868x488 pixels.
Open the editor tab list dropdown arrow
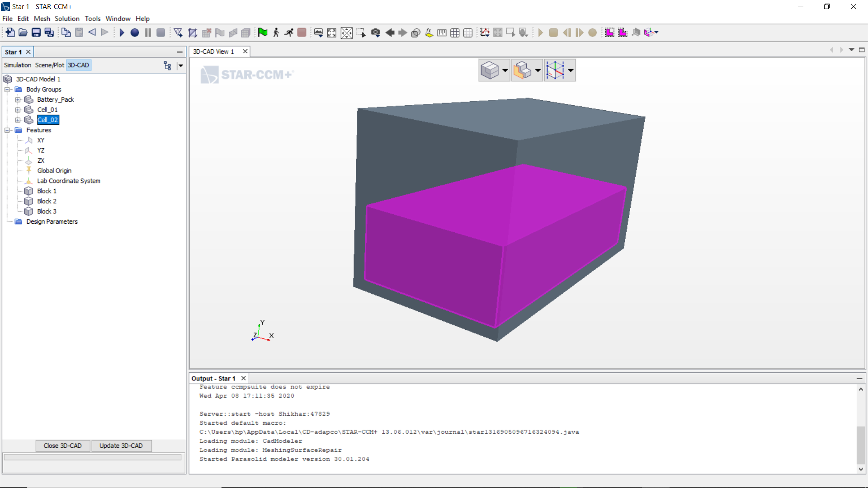[x=851, y=50]
